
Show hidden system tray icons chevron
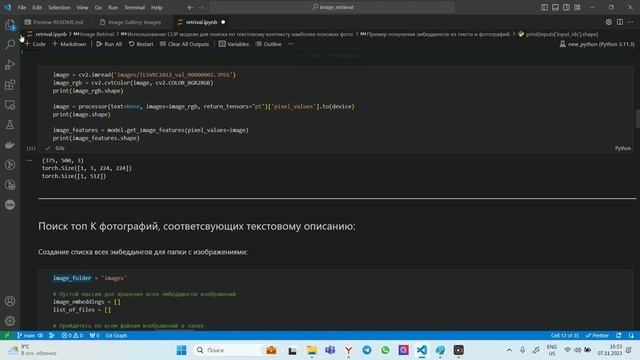[x=509, y=350]
